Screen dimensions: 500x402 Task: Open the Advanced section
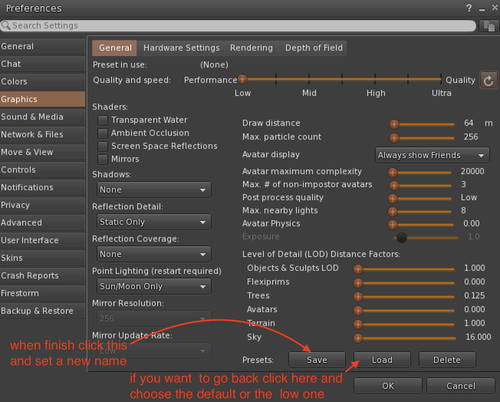[42, 223]
